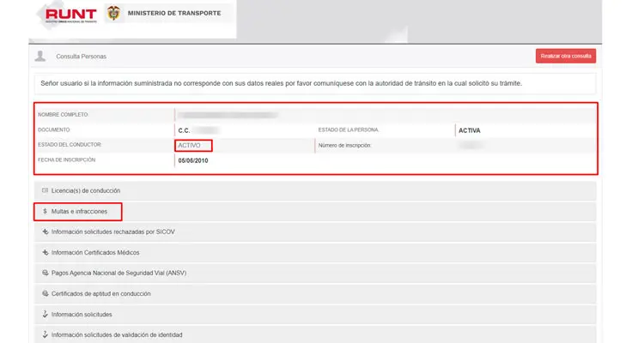Click the RUNT logo
The height and width of the screenshot is (343, 644).
71,15
